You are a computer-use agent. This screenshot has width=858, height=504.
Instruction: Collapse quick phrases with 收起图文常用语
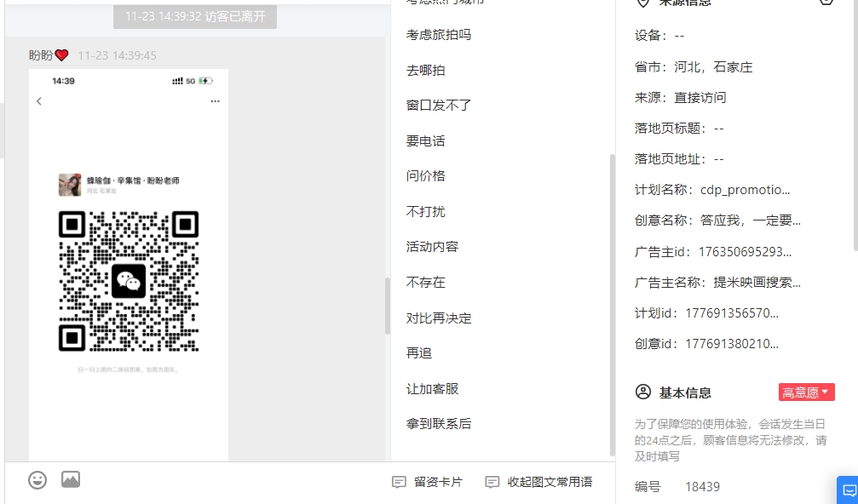(539, 482)
